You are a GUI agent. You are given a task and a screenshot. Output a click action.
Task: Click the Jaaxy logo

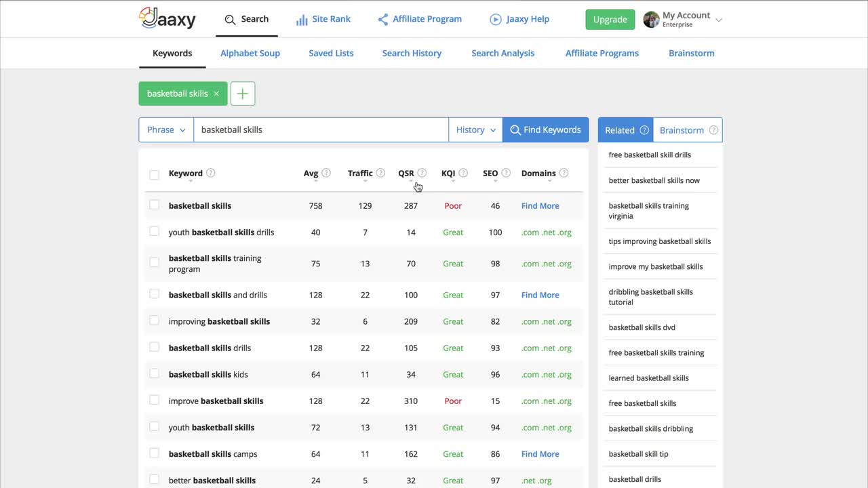coord(167,18)
